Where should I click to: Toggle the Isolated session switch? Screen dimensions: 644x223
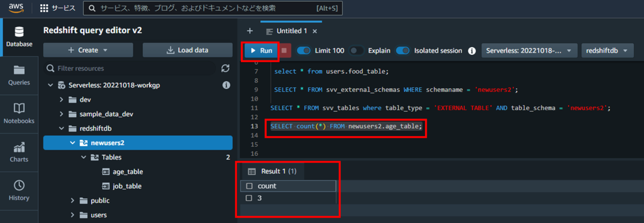403,51
